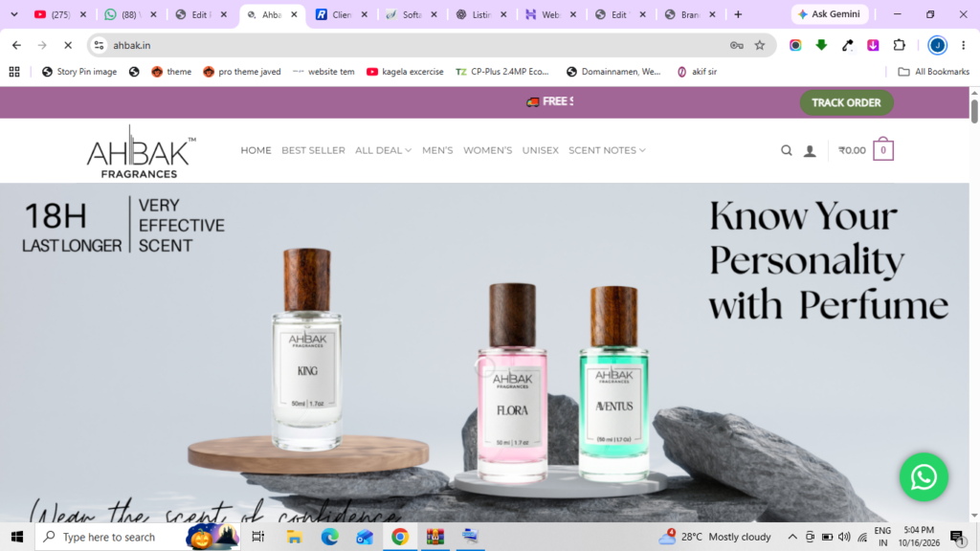Image resolution: width=980 pixels, height=551 pixels.
Task: Click the FLORA perfume bottle image
Action: coord(512,383)
